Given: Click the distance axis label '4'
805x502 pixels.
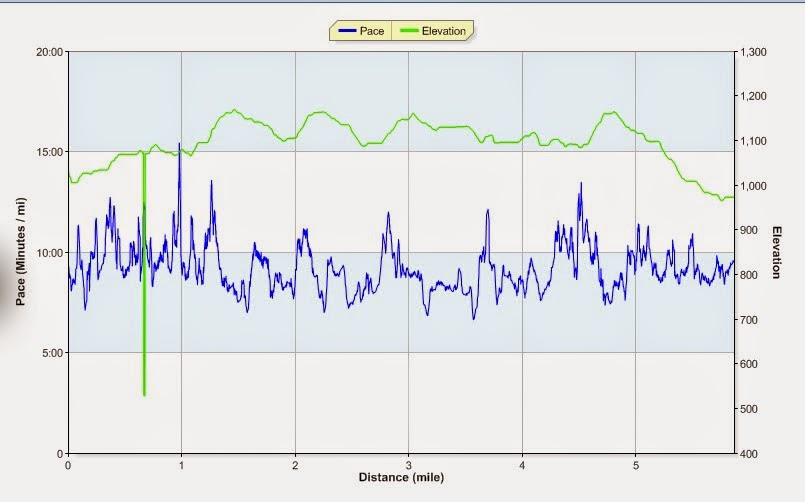Looking at the screenshot, I should tap(522, 466).
